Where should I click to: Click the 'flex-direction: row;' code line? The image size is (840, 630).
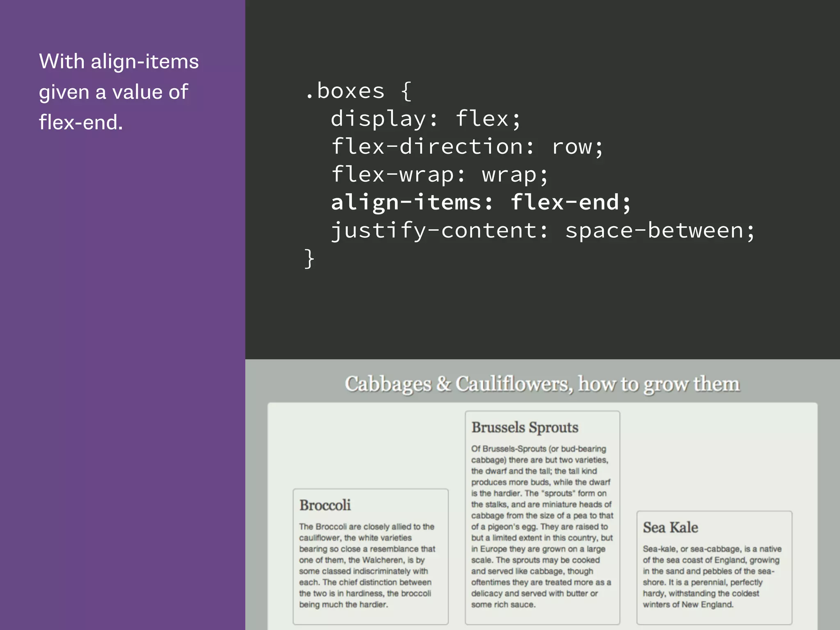pyautogui.click(x=467, y=146)
